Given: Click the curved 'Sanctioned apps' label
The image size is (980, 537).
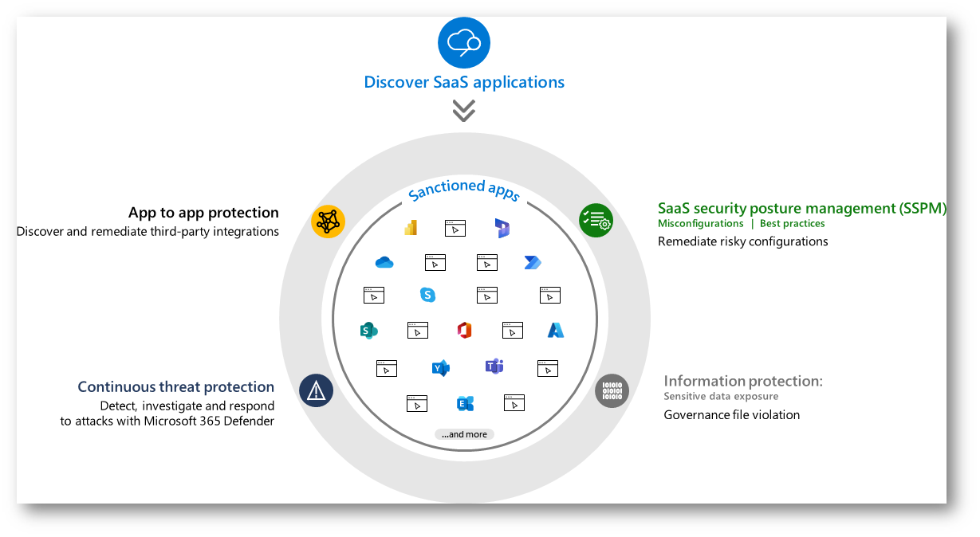Looking at the screenshot, I should click(464, 190).
